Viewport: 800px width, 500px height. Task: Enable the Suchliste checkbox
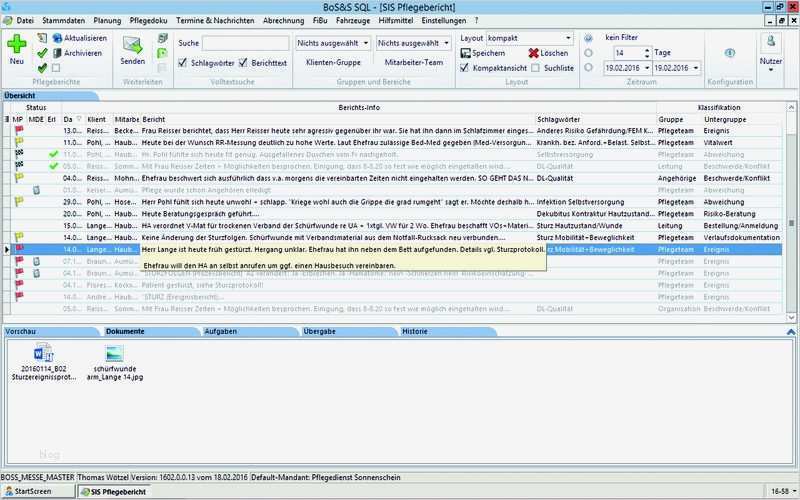535,67
